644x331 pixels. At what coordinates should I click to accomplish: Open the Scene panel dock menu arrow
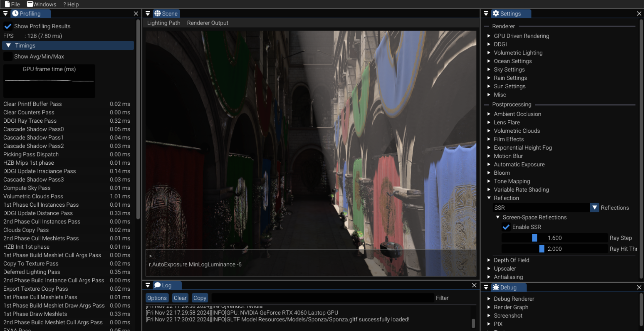148,13
